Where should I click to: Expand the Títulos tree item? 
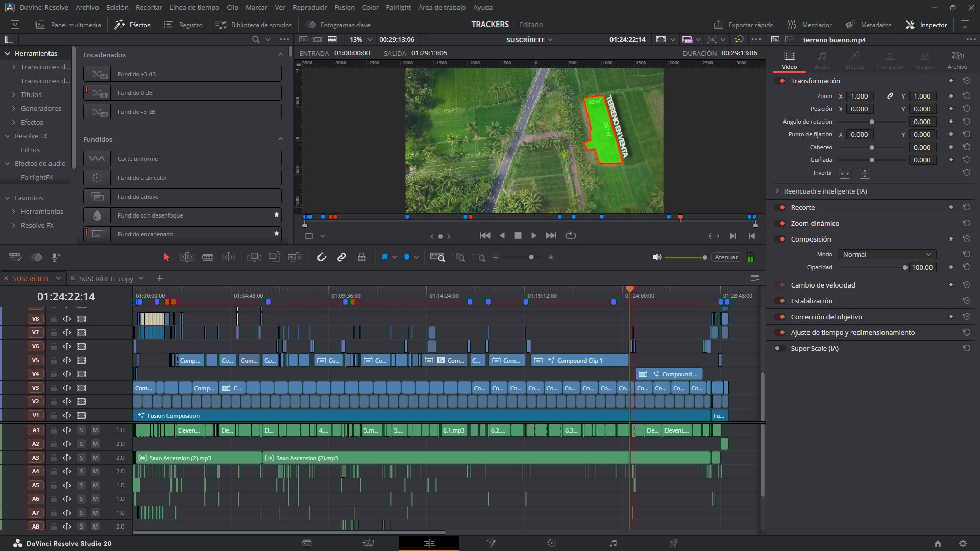pos(14,94)
